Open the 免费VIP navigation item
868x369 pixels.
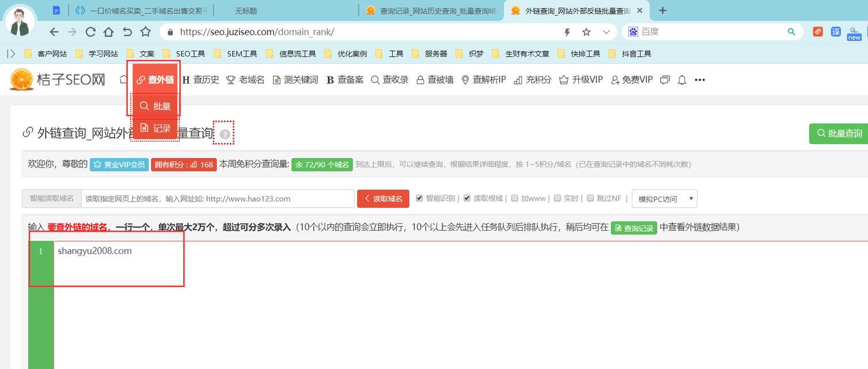632,80
